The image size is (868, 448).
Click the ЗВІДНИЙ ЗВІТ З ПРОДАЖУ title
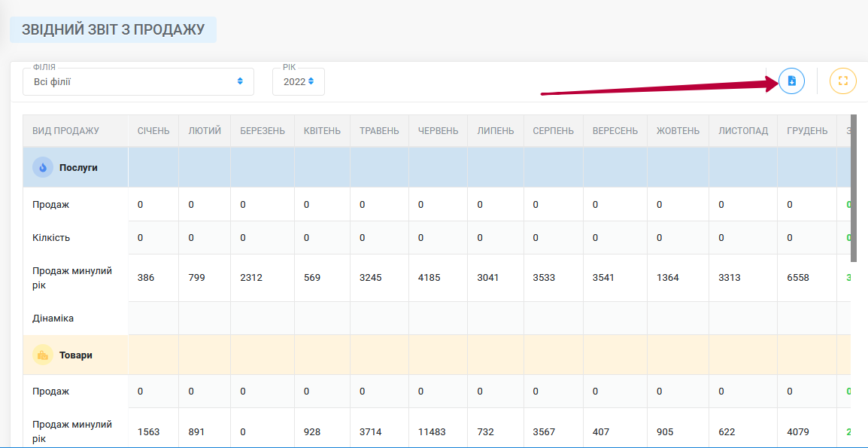point(113,29)
